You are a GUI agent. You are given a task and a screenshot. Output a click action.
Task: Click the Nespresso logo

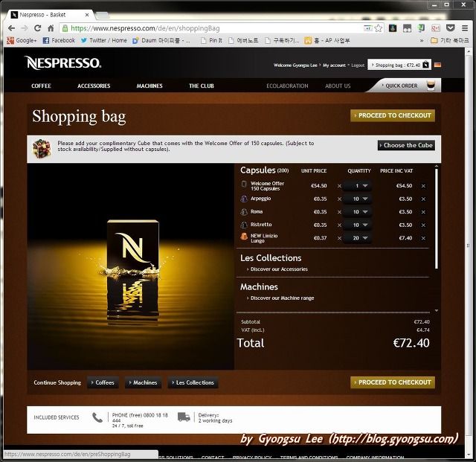click(x=62, y=63)
